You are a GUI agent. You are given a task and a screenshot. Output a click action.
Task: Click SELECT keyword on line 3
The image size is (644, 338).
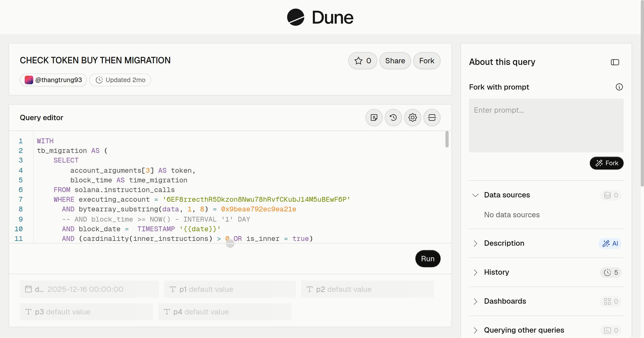[x=66, y=160]
